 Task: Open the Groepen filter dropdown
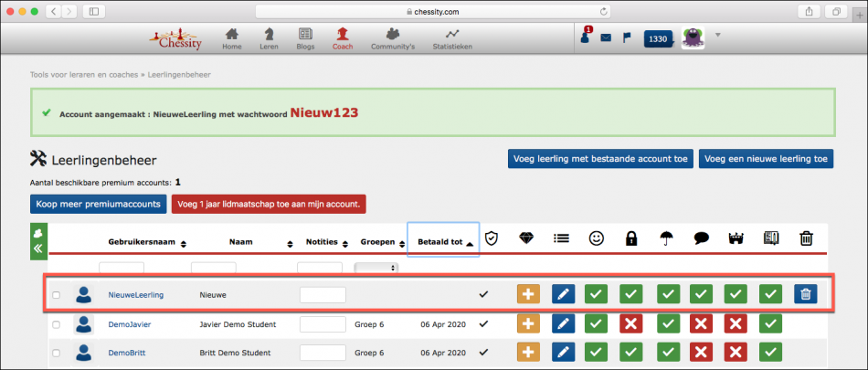coord(376,268)
